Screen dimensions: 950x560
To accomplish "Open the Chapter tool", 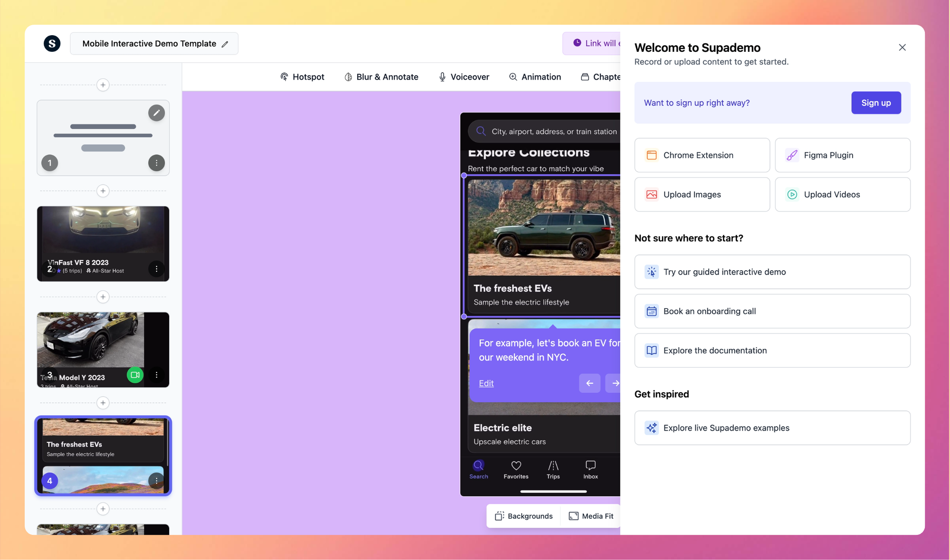I will (x=600, y=77).
